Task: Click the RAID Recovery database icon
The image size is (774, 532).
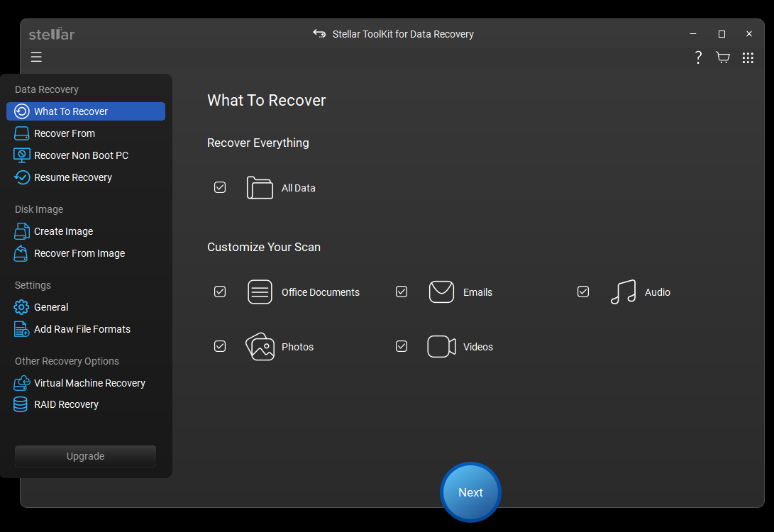Action: 21,404
